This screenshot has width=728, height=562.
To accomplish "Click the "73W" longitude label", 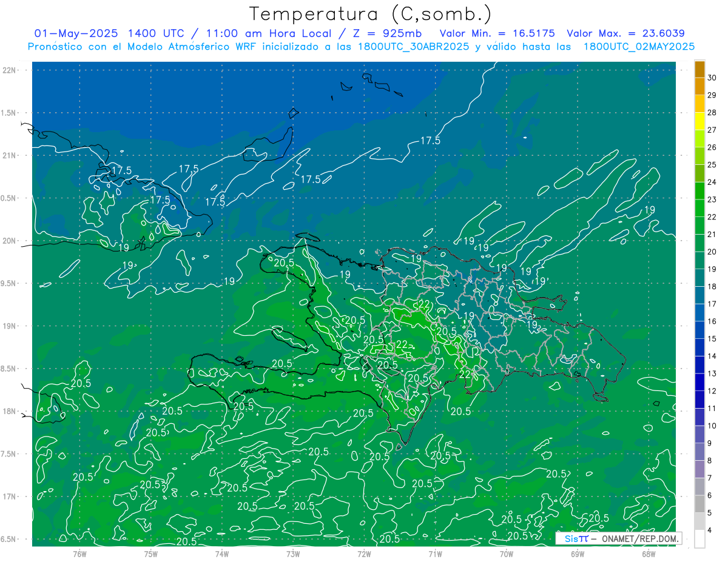I will click(293, 554).
